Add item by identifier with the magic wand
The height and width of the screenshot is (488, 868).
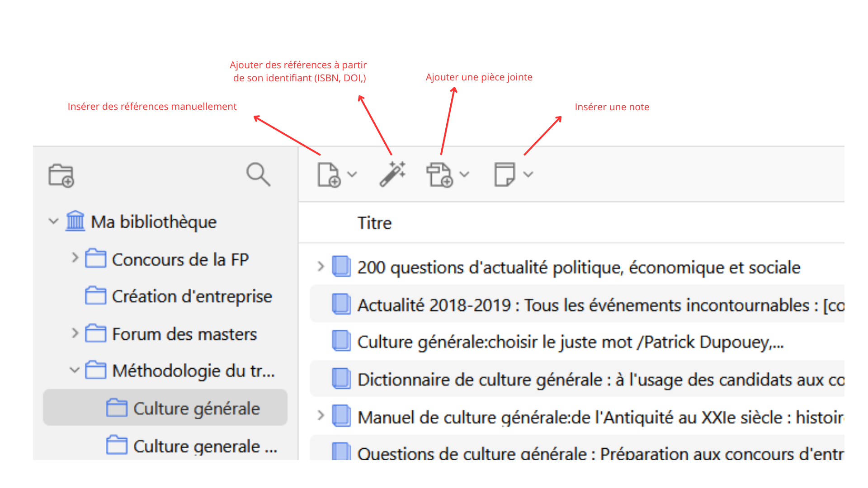coord(392,174)
